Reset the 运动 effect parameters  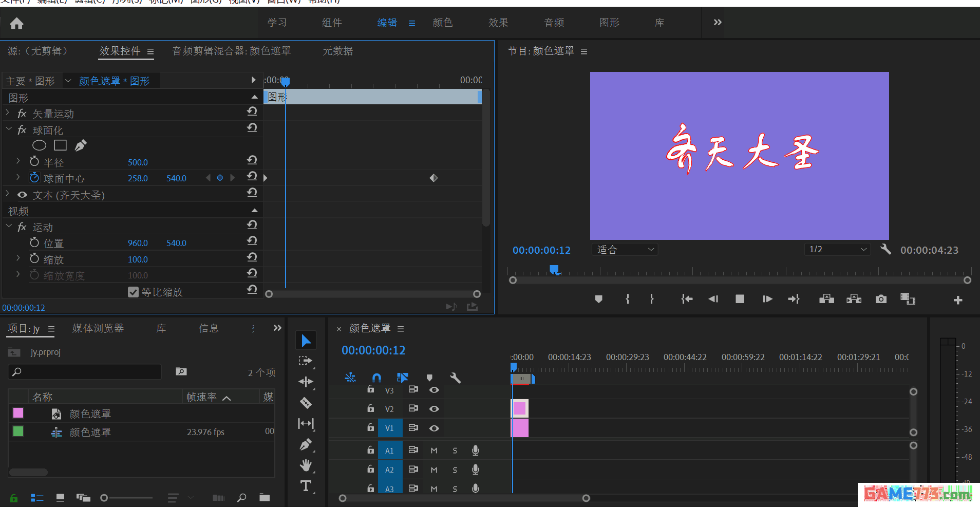pyautogui.click(x=252, y=224)
